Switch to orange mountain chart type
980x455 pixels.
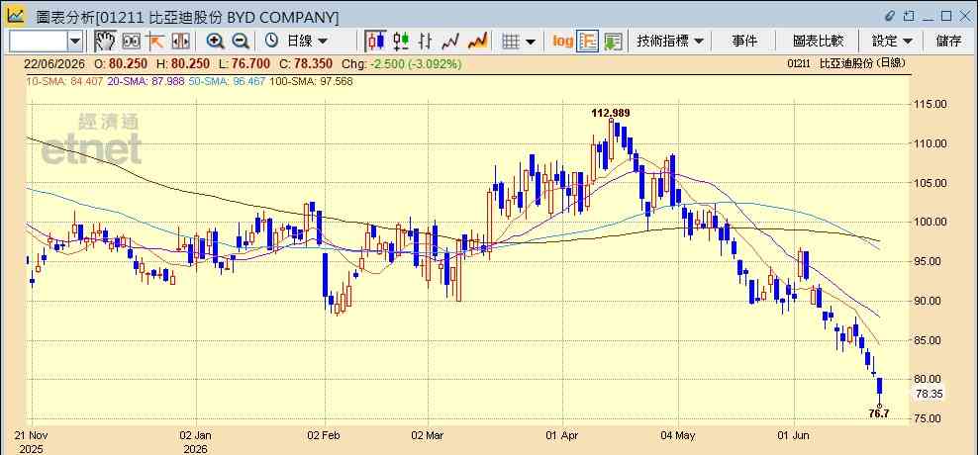point(477,42)
